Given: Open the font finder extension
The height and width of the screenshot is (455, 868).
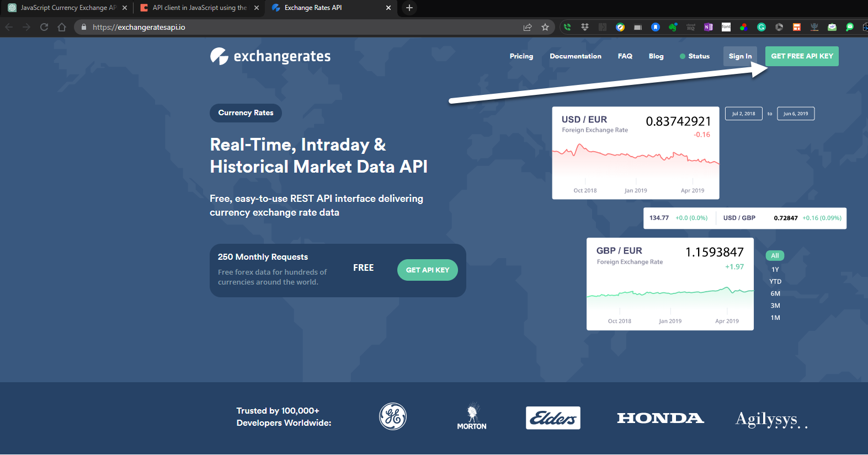Looking at the screenshot, I should tap(726, 27).
